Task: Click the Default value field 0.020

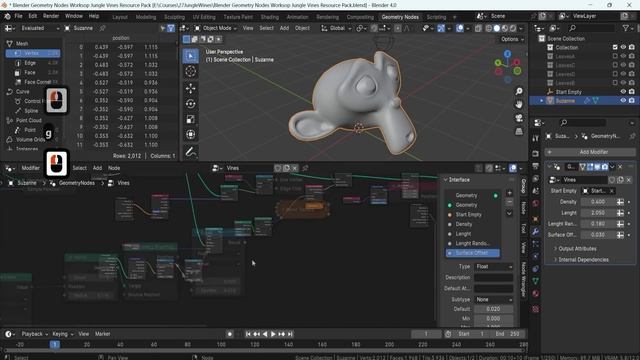Action: tap(493, 309)
